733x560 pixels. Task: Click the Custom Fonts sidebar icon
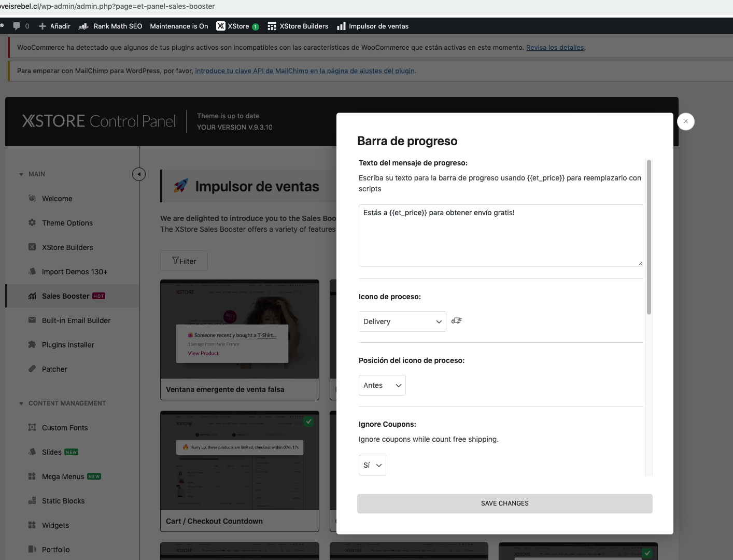click(x=32, y=427)
